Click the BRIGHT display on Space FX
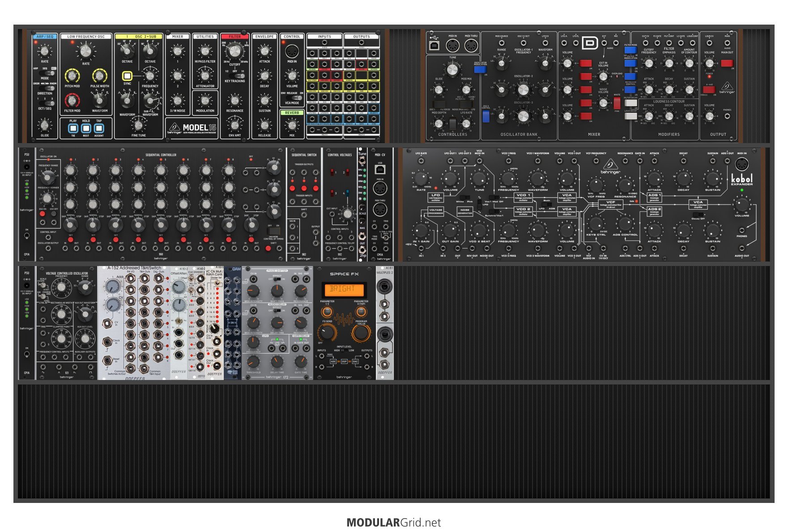 tap(344, 289)
